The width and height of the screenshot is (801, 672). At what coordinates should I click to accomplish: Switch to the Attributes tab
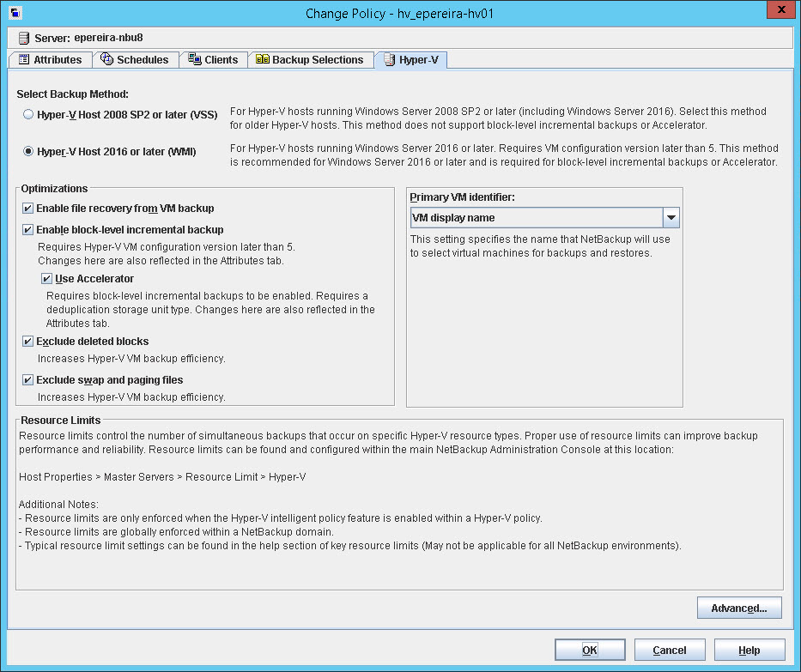point(50,60)
